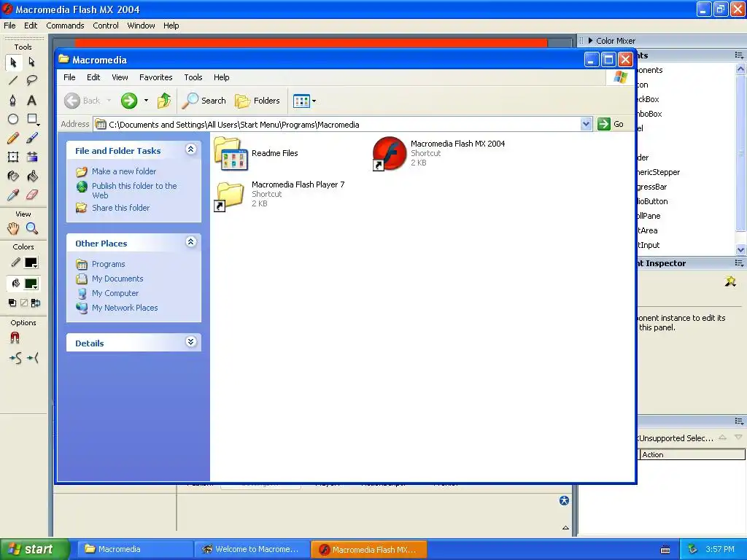Image resolution: width=747 pixels, height=560 pixels.
Task: Click the Forward green arrow button
Action: [128, 101]
